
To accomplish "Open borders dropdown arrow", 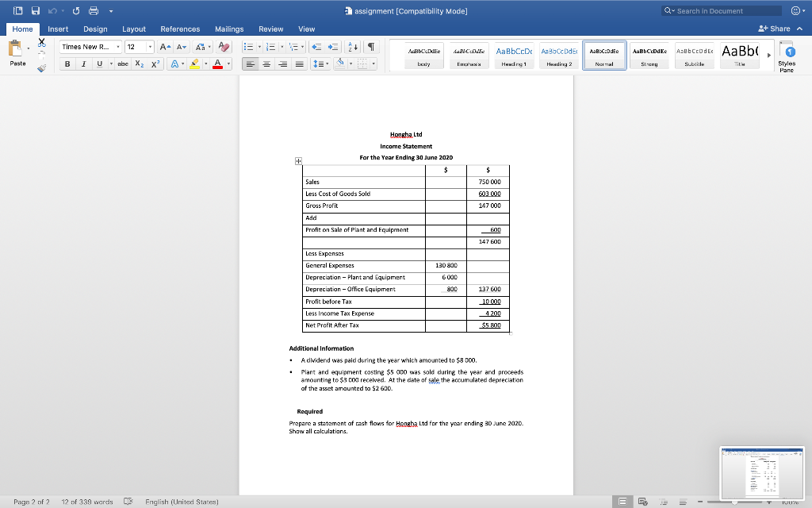I will coord(374,63).
